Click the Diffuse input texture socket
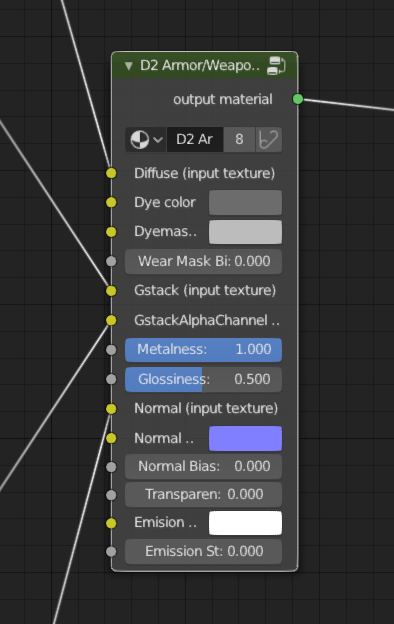The height and width of the screenshot is (624, 394). click(111, 173)
